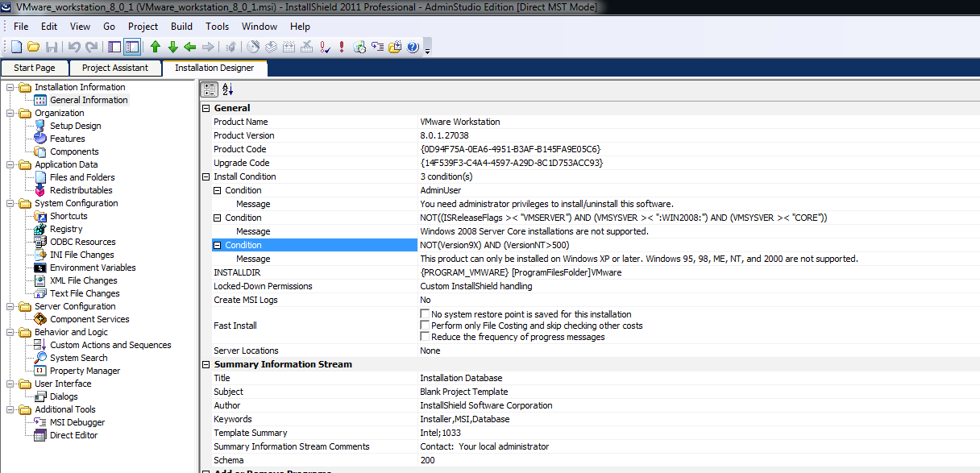This screenshot has width=980, height=473.
Task: Switch to the Start Page tab
Action: coord(35,68)
